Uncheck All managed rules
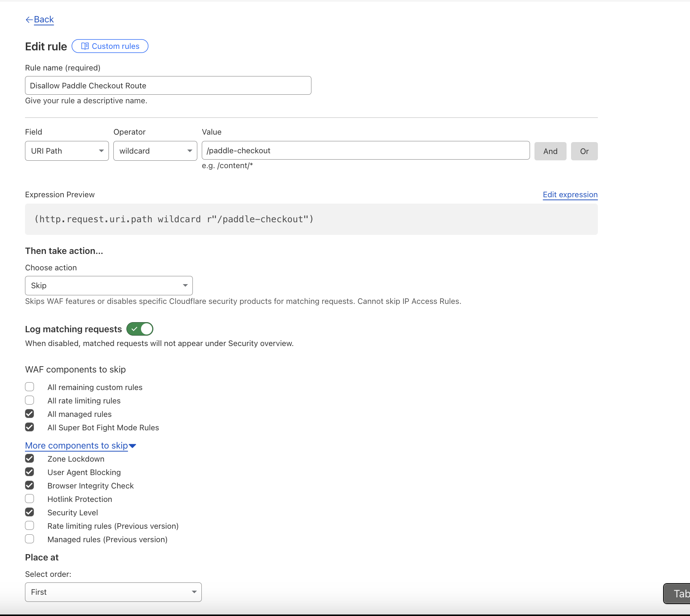The width and height of the screenshot is (690, 616). tap(29, 414)
